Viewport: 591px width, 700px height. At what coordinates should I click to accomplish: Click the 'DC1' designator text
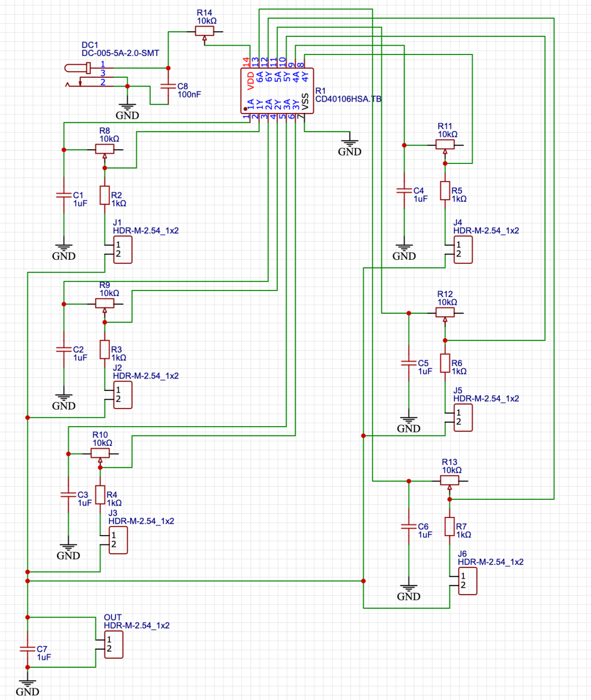[90, 45]
